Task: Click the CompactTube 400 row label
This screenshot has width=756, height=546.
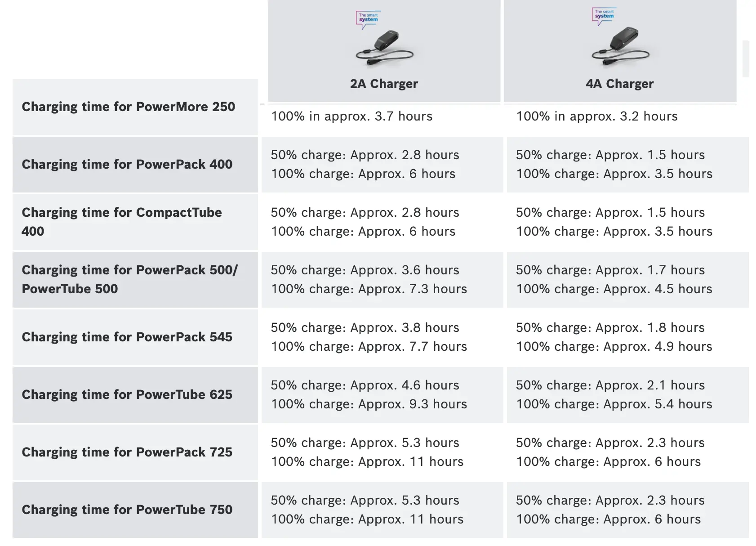Action: [x=121, y=222]
